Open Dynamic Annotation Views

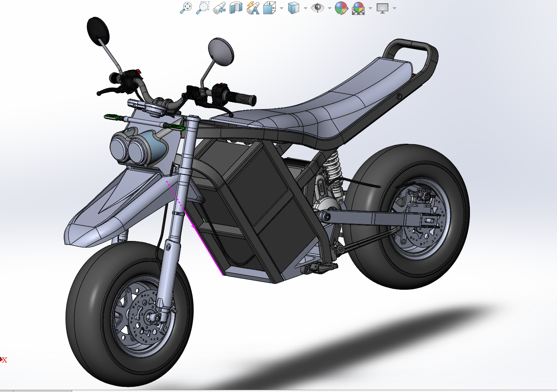[x=253, y=8]
